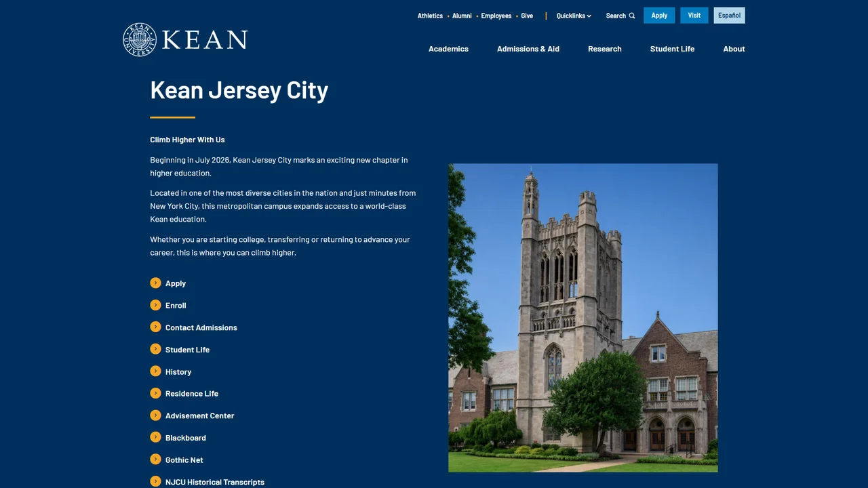Viewport: 868px width, 488px height.
Task: Switch language with the Español button
Action: tap(729, 16)
